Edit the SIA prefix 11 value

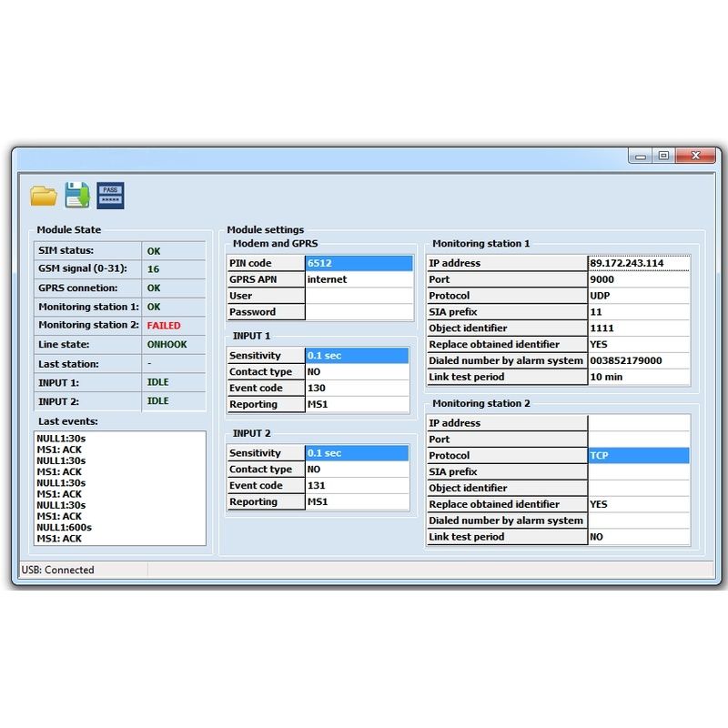pos(637,311)
